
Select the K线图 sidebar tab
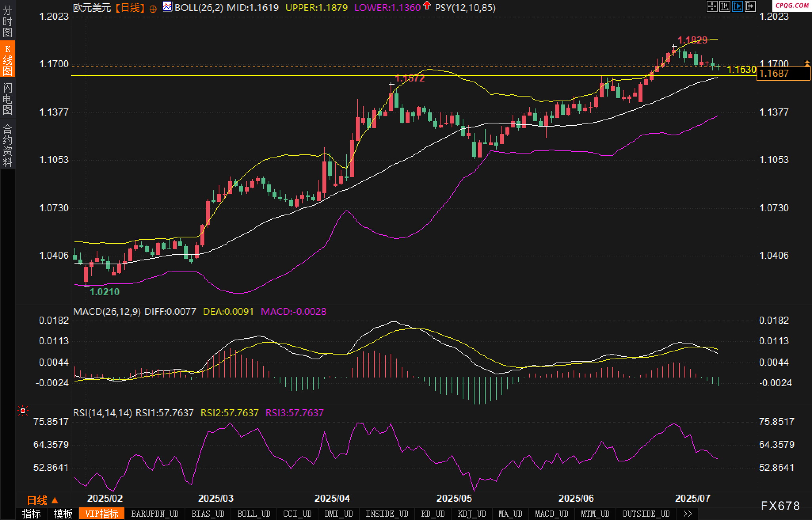[x=8, y=59]
